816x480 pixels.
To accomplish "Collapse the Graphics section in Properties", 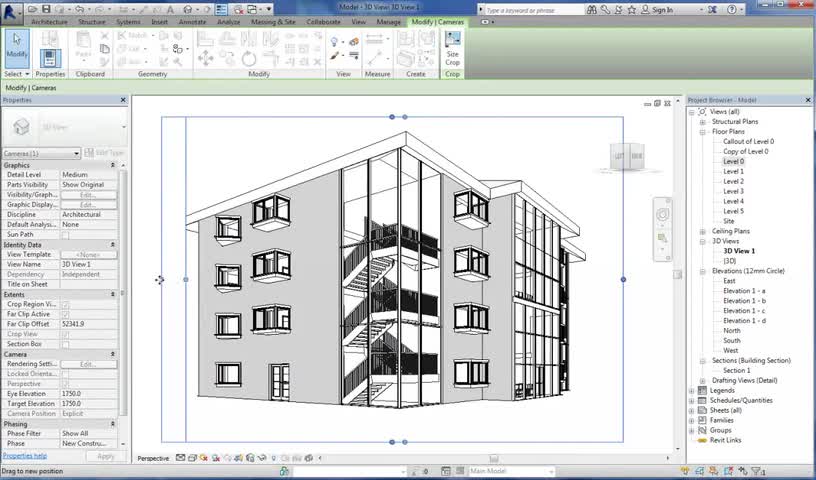I will (x=112, y=165).
